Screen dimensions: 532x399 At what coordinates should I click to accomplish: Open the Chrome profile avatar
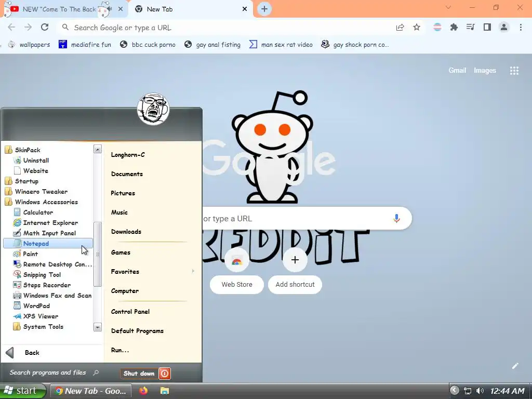click(504, 27)
